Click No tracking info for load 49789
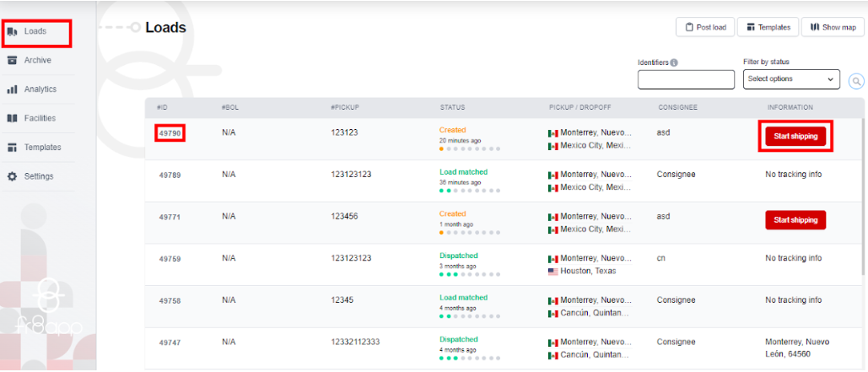This screenshot has width=868, height=372. coord(793,175)
